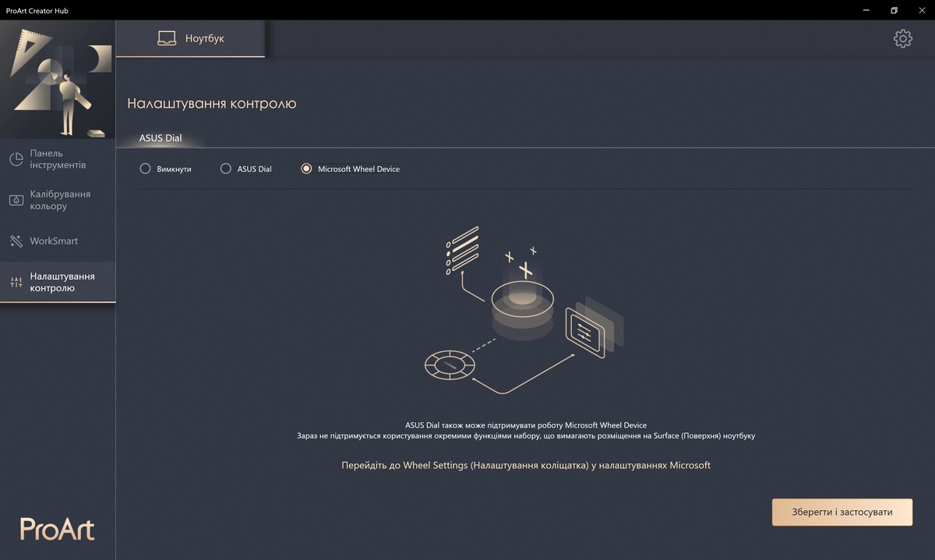The image size is (935, 560).
Task: Click the laptop icon beside Ноутбук
Action: click(x=167, y=38)
